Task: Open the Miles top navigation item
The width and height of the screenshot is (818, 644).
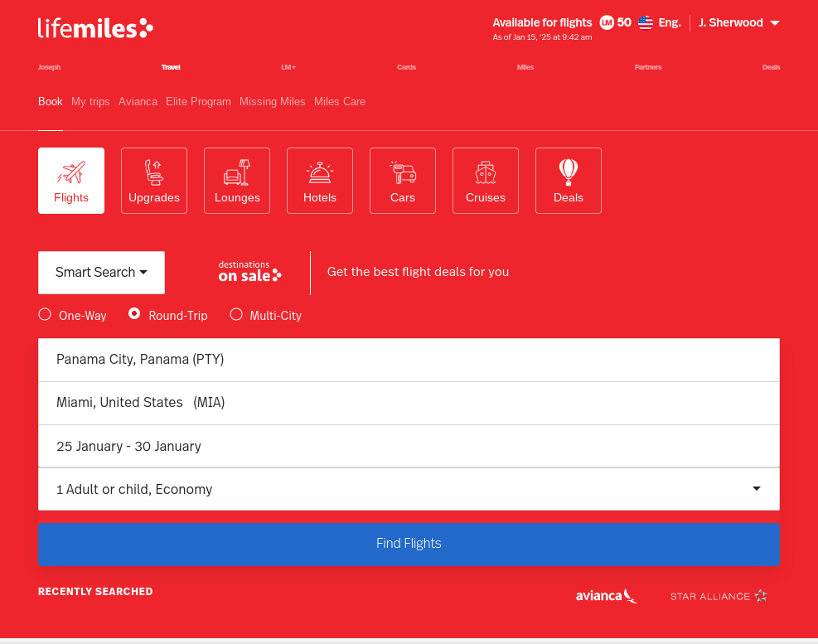Action: coord(525,67)
